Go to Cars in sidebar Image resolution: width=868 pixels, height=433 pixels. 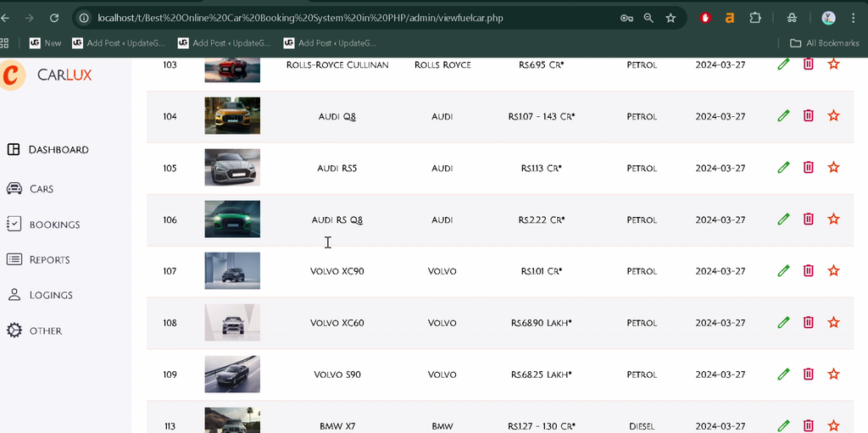click(30, 189)
